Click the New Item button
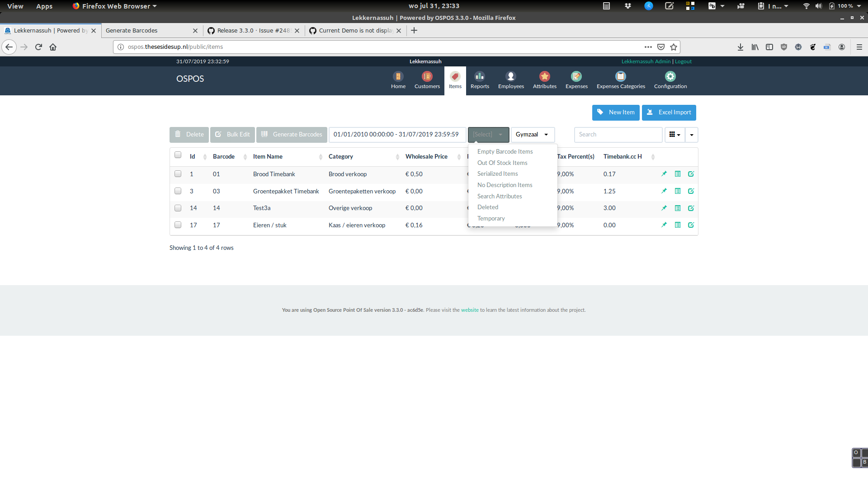 pyautogui.click(x=616, y=113)
